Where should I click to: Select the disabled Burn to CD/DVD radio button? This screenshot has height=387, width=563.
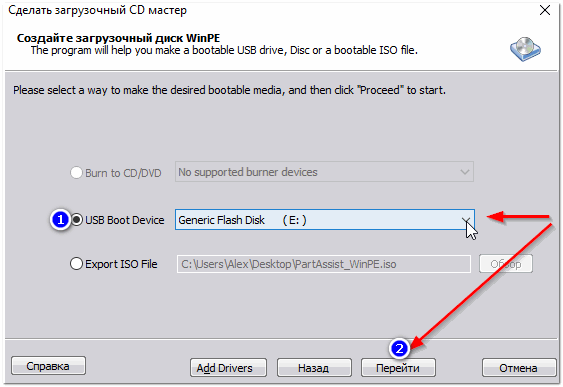(76, 173)
